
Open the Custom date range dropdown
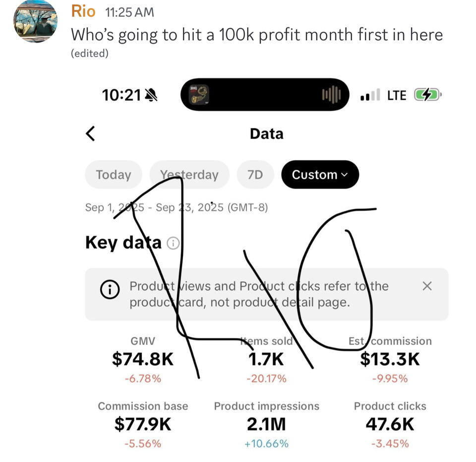coord(319,175)
